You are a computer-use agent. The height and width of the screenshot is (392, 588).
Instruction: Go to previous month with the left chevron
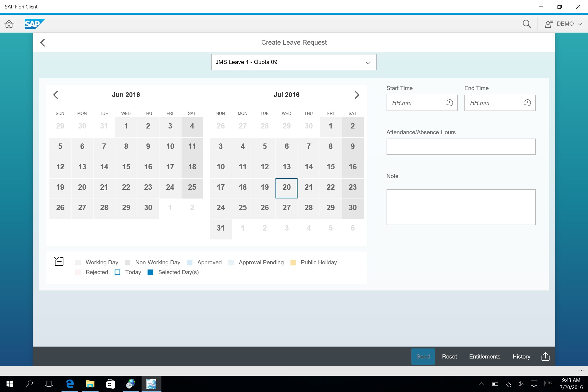56,95
